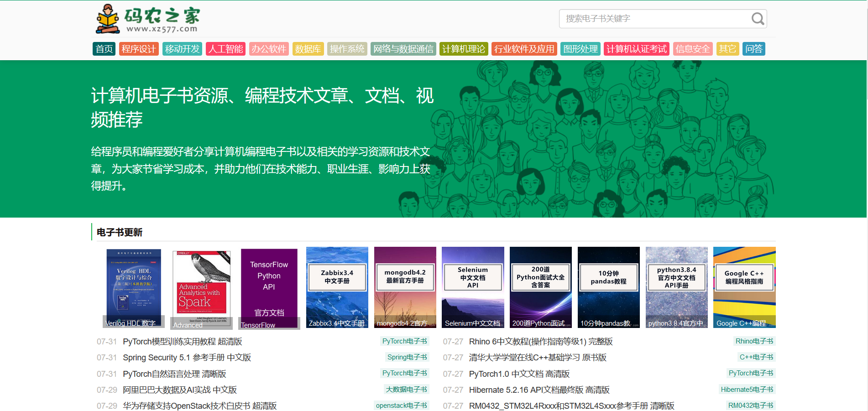Open the 数据库 category
The image size is (868, 411).
308,49
